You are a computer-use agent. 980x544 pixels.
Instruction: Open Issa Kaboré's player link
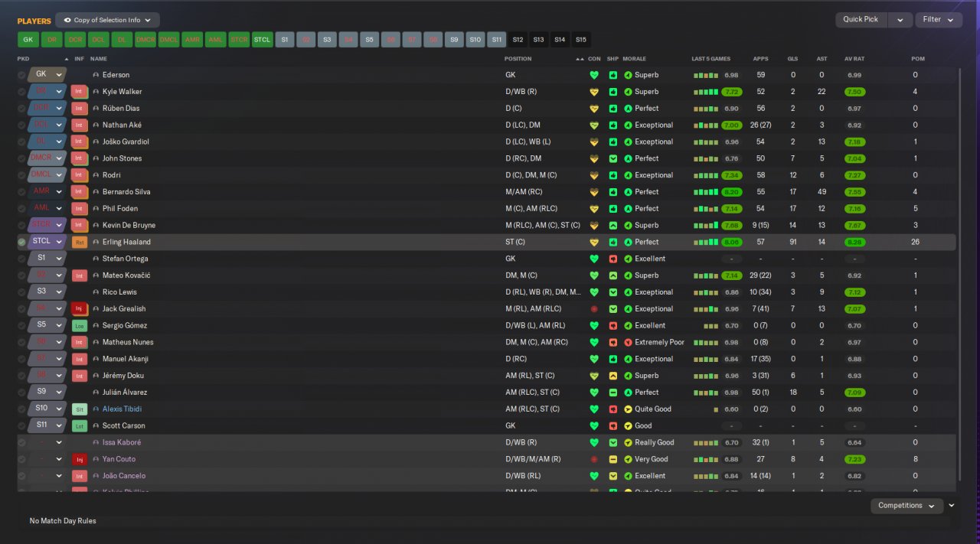(122, 443)
